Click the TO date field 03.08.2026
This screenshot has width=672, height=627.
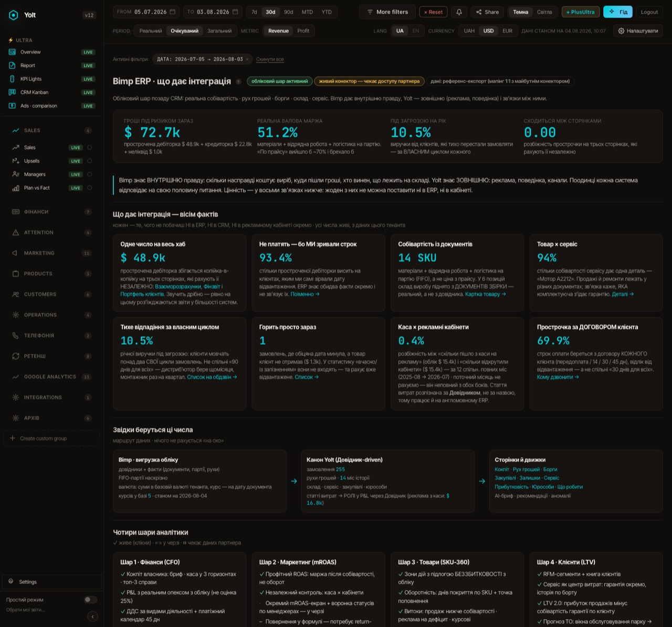point(213,12)
